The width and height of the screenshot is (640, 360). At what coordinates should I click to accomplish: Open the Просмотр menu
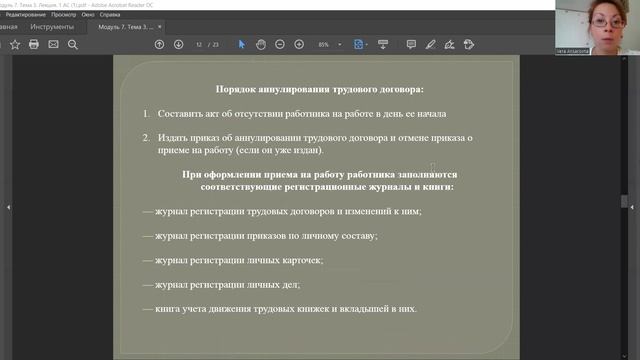click(64, 15)
